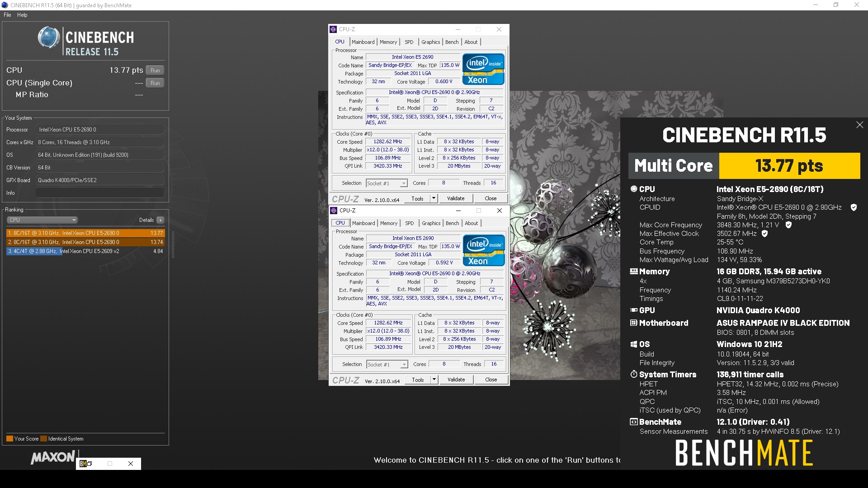This screenshot has width=868, height=488.
Task: Click the shield icon beside Max Effective Clock
Action: pos(765,234)
